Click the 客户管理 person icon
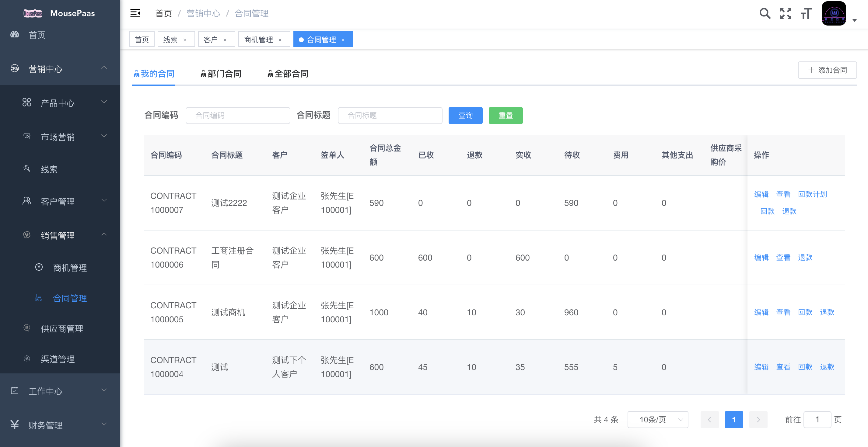Screen dimensions: 868x447 26,201
